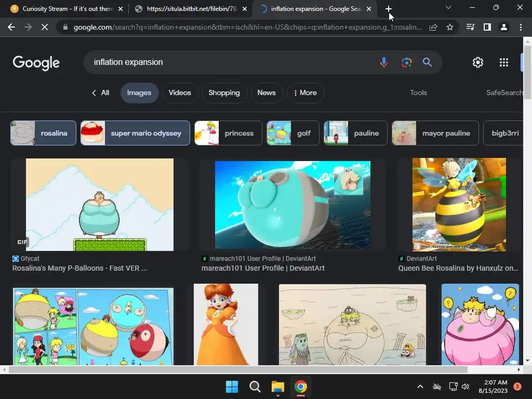This screenshot has height=399, width=532.
Task: Click the browser forward arrow
Action: pos(28,27)
